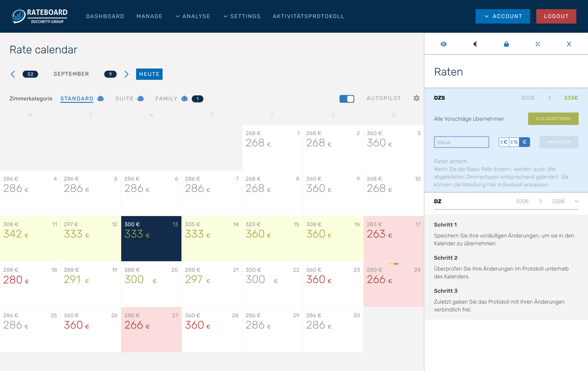Click robot icon next to SUITE category
588x371 pixels.
(140, 98)
